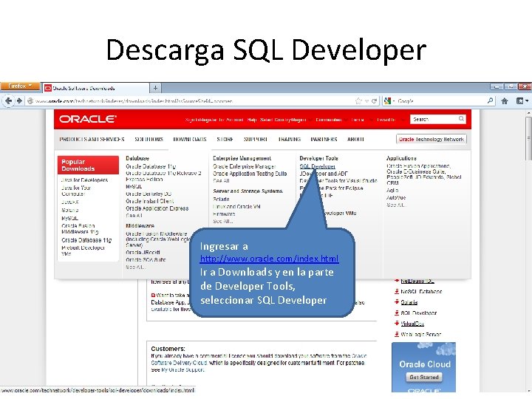Click inside the Oracle site Search field
Screen dimensions: 532x399
[x=434, y=119]
